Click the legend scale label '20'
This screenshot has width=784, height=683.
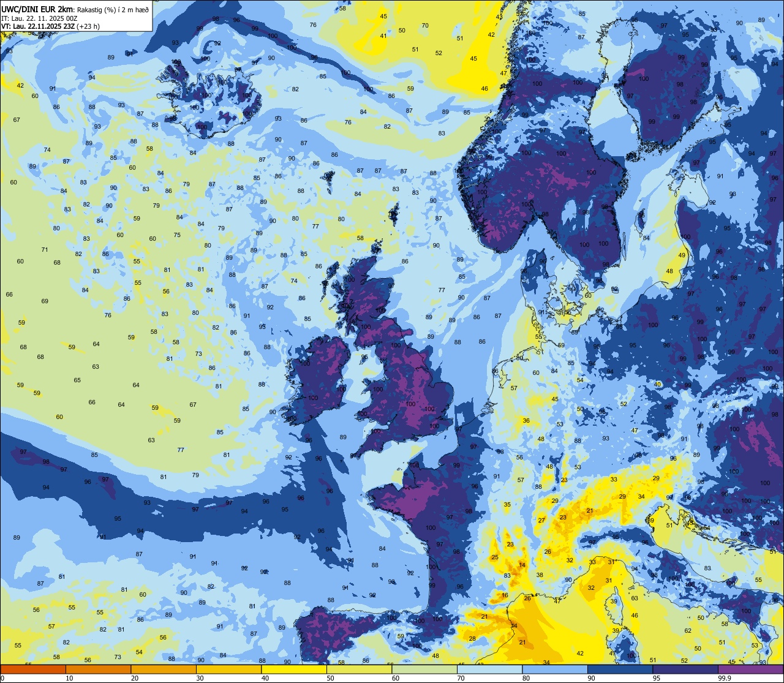(135, 678)
